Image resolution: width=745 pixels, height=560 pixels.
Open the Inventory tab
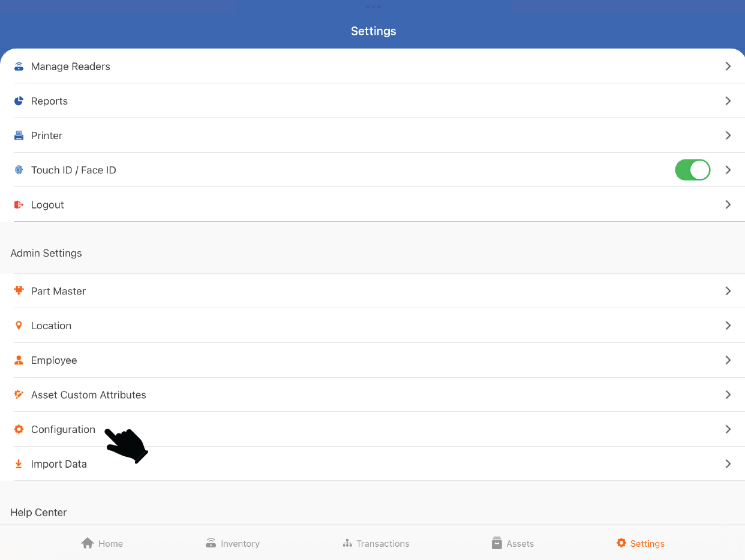pyautogui.click(x=232, y=543)
